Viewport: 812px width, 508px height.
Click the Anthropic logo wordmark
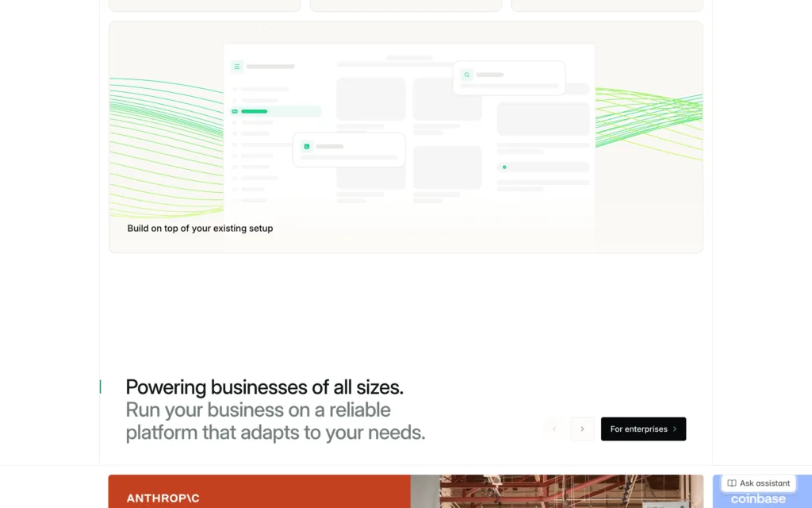pyautogui.click(x=163, y=498)
